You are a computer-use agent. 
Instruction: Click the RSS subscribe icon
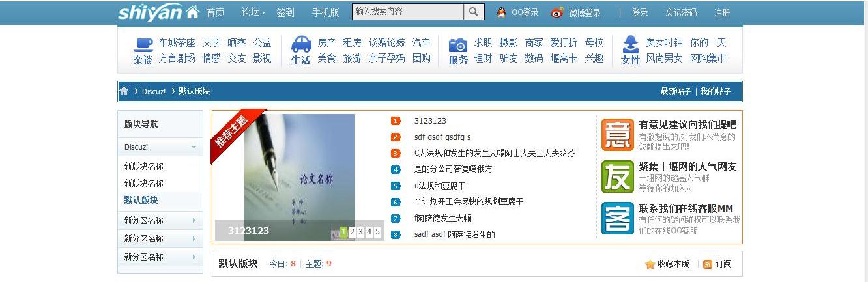pos(708,264)
